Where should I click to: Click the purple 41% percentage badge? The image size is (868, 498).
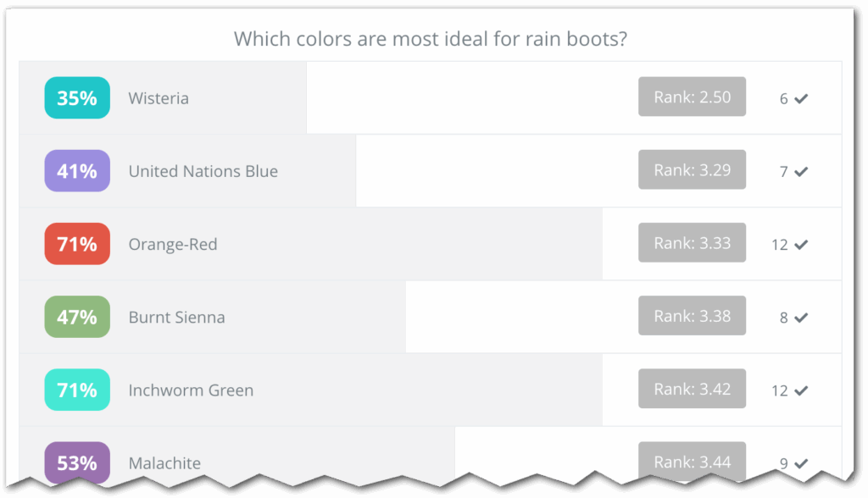click(77, 171)
